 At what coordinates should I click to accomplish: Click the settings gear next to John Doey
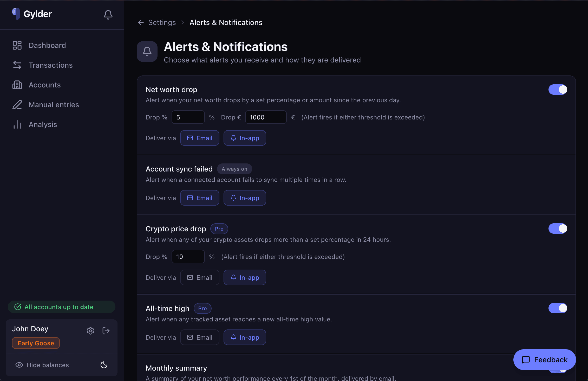[x=90, y=331]
